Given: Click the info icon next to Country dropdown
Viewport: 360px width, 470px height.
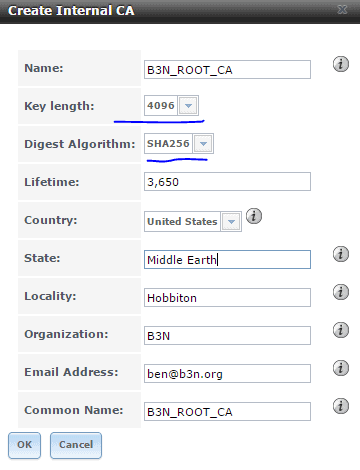Looking at the screenshot, I should [x=254, y=216].
